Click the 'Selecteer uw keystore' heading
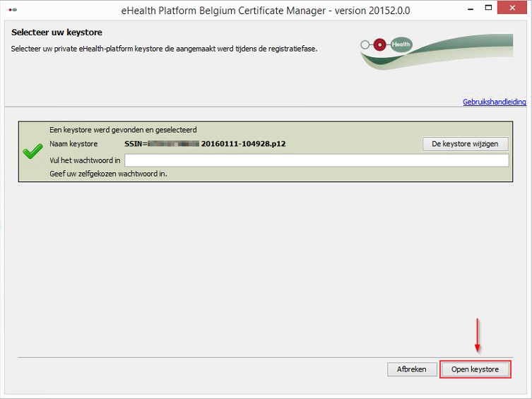 pyautogui.click(x=57, y=32)
